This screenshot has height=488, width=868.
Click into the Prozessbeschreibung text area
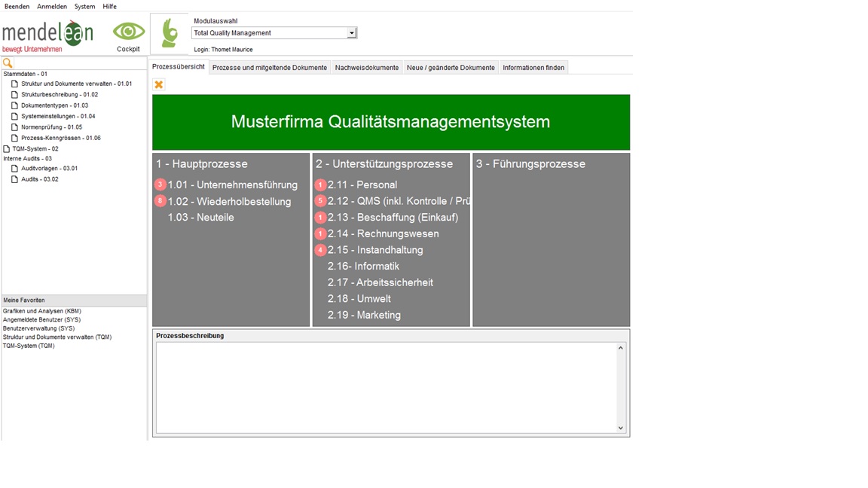386,387
